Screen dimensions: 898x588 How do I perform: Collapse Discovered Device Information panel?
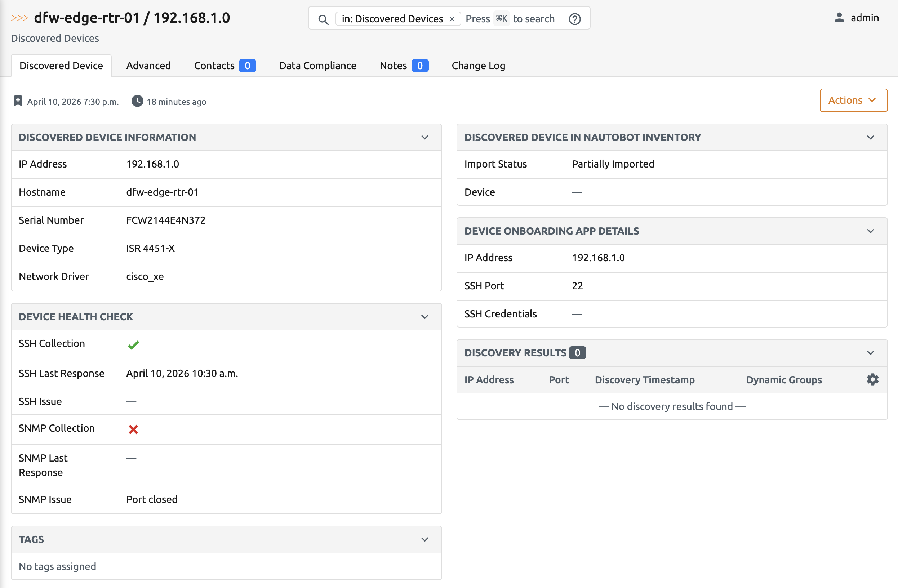(x=424, y=137)
